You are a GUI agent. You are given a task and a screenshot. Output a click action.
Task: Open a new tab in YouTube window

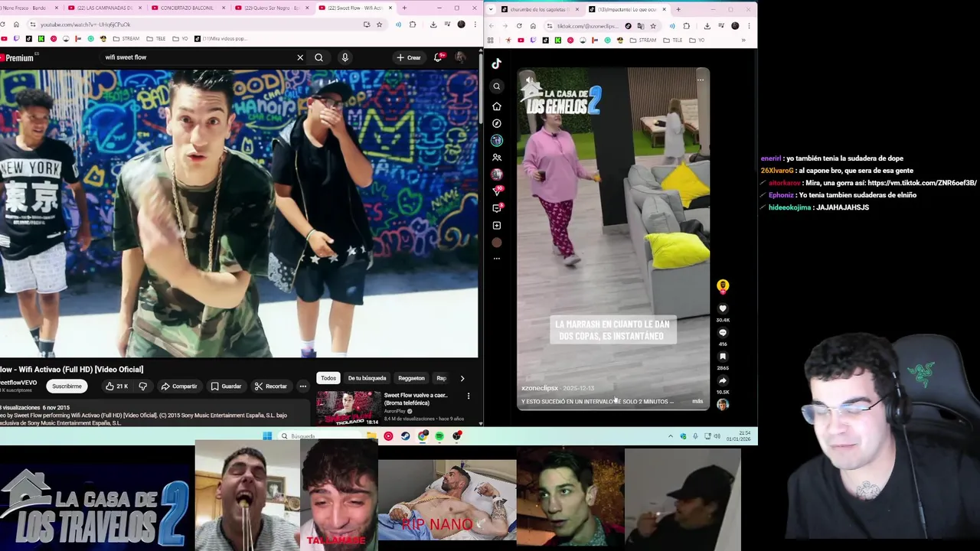[404, 8]
